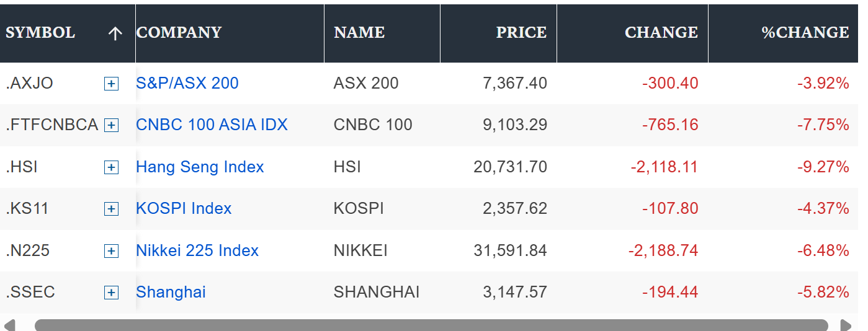Open the Shanghai link

pos(171,292)
